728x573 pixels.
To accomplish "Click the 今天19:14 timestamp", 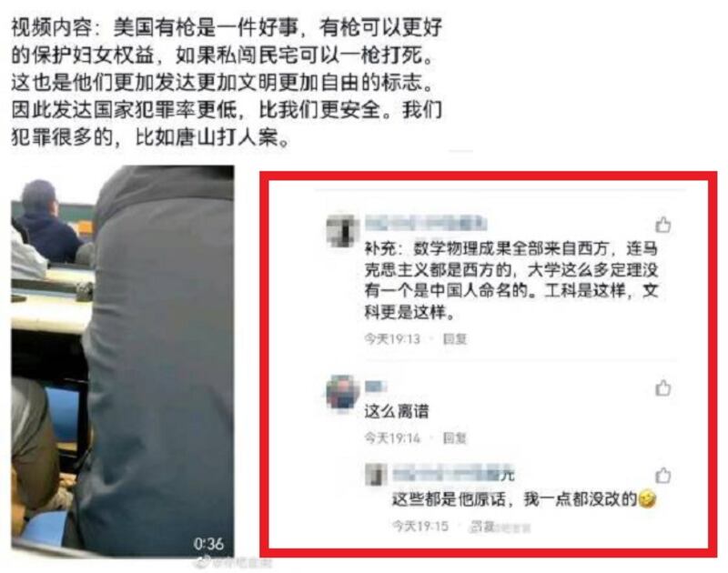I will tap(392, 437).
